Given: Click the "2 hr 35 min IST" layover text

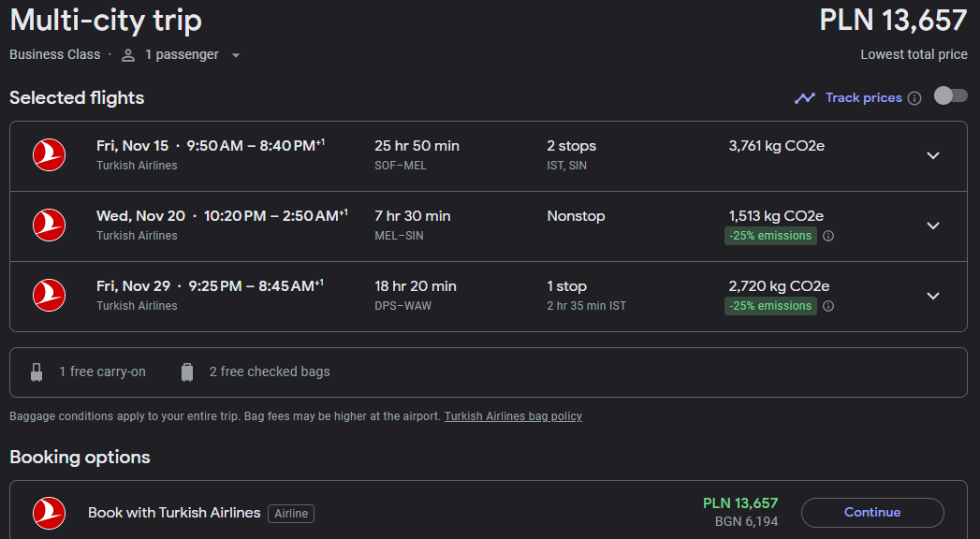Looking at the screenshot, I should tap(586, 306).
